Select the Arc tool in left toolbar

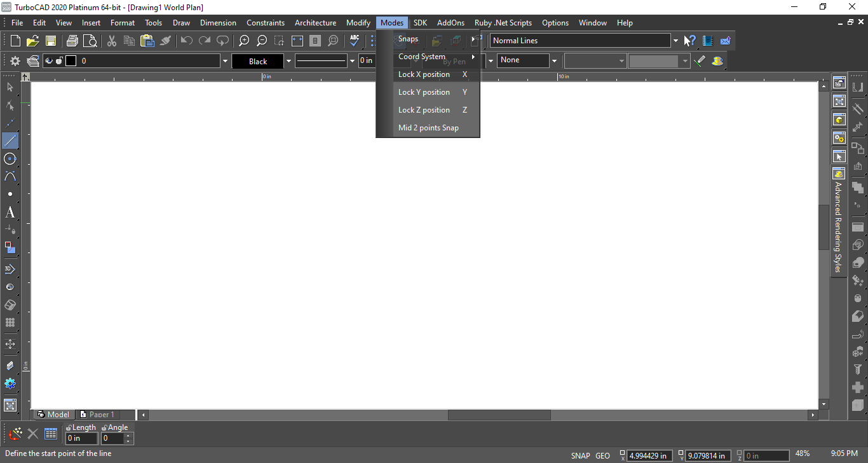pos(10,176)
